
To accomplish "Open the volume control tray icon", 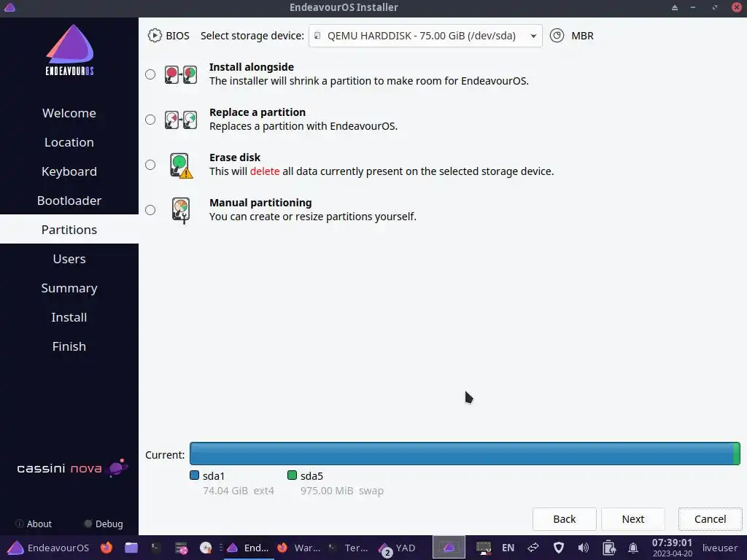I will point(583,548).
